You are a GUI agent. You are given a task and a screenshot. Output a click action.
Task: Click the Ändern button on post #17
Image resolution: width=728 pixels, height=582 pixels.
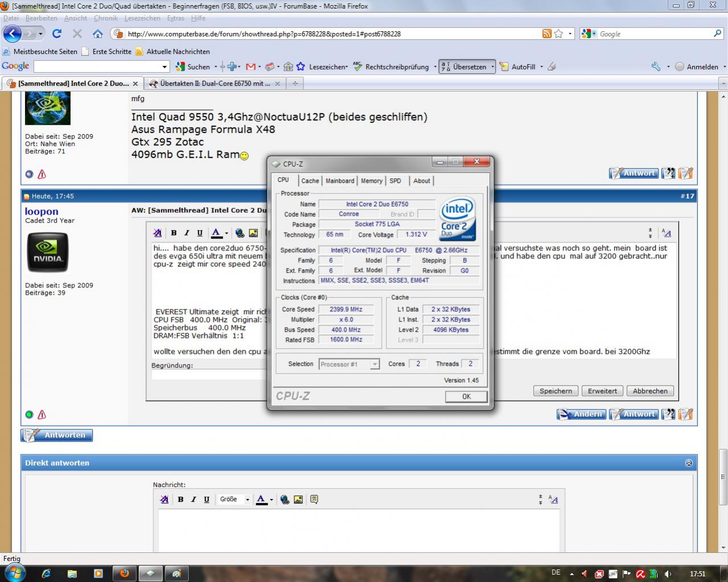click(581, 414)
